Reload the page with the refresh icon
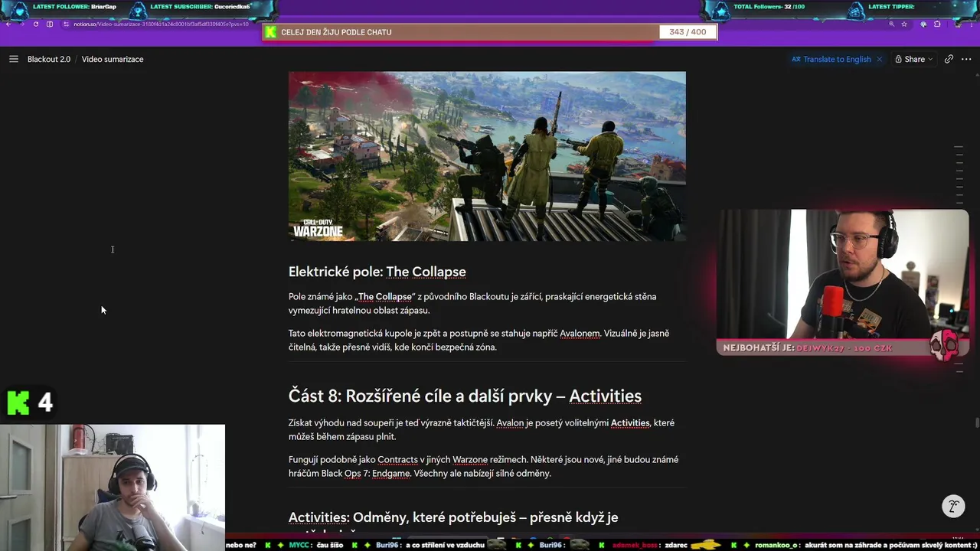This screenshot has width=980, height=551. (36, 24)
